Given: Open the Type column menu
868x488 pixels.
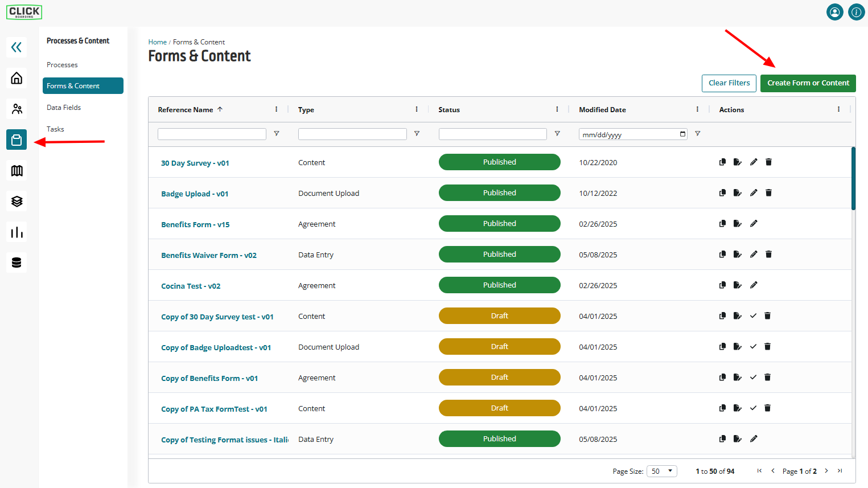Looking at the screenshot, I should pyautogui.click(x=417, y=109).
